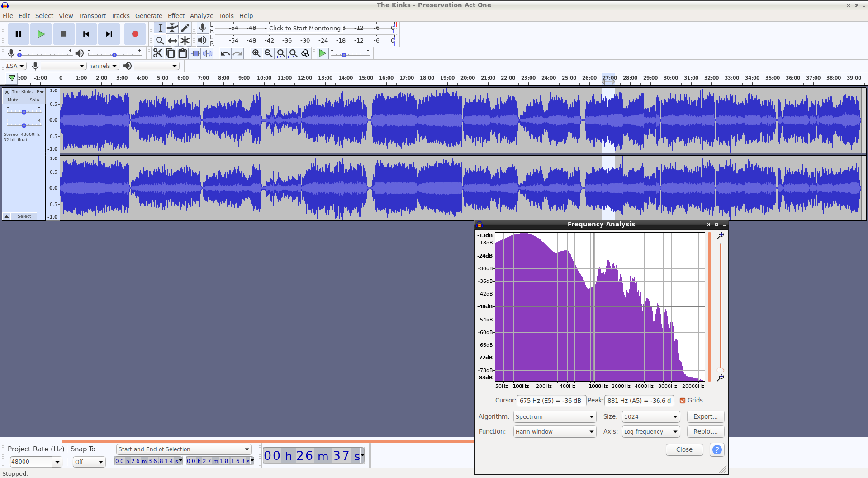Collapse the track with bottom arrow
This screenshot has height=478, width=868.
point(7,217)
